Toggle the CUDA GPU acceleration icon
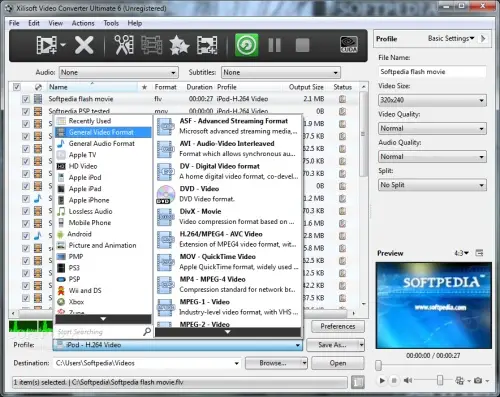 point(349,45)
